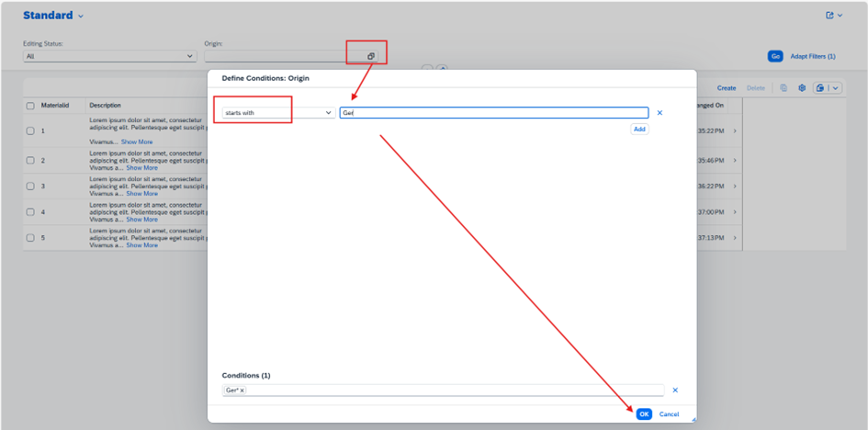Viewport: 868px width, 430px height.
Task: Select the checkbox for material row 1
Action: 30,131
